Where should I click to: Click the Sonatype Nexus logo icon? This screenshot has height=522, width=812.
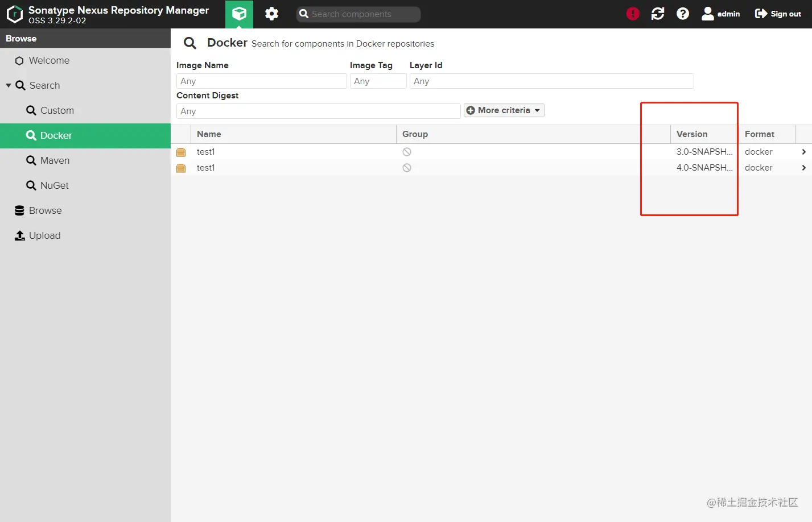[14, 14]
